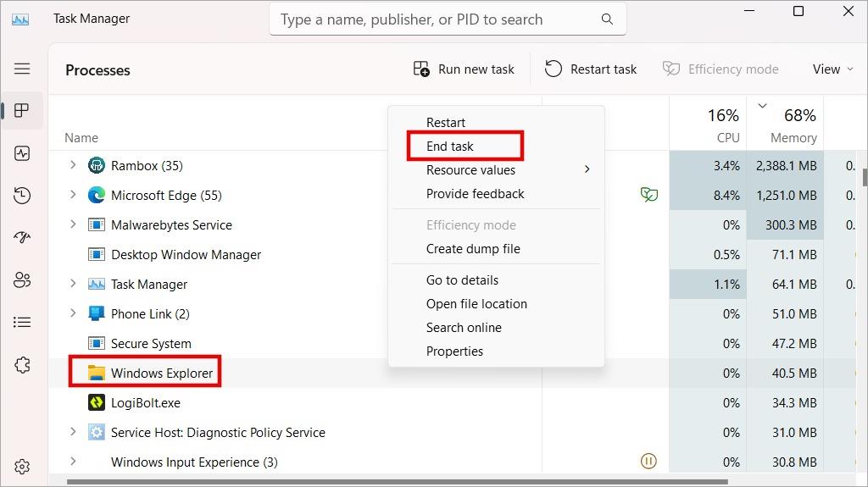Open the Users page in the sidebar

[22, 280]
